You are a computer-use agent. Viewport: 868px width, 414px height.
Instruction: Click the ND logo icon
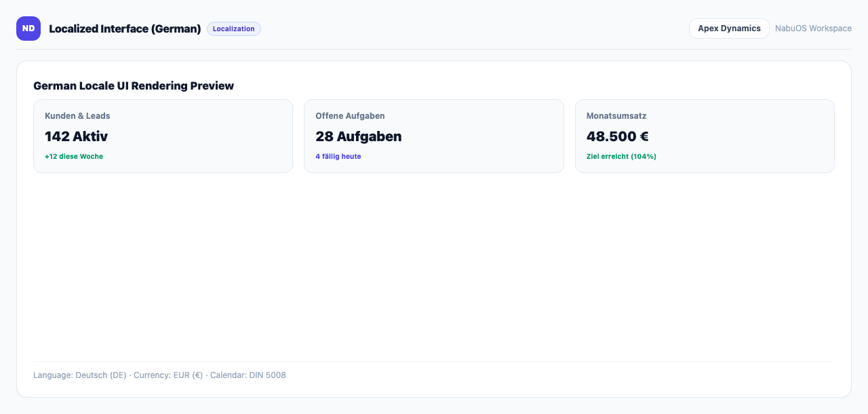28,29
